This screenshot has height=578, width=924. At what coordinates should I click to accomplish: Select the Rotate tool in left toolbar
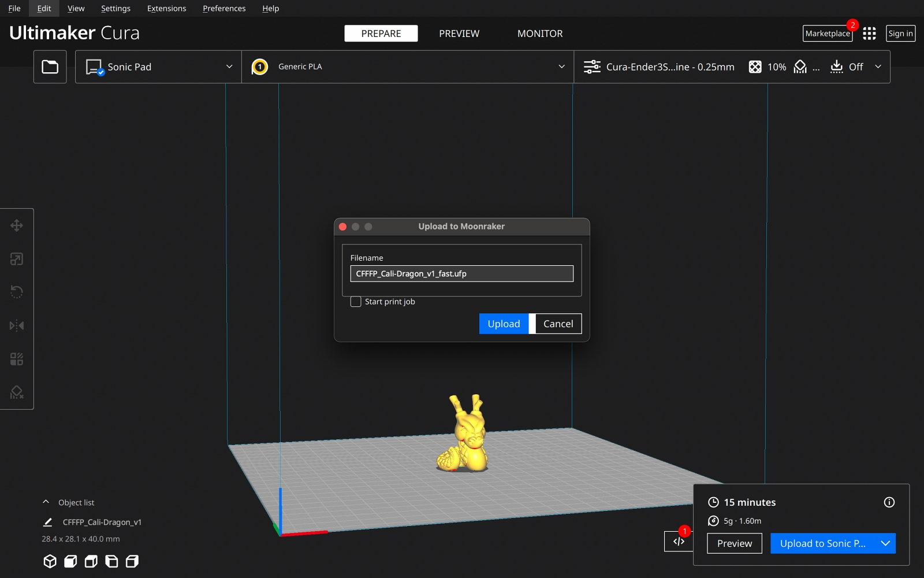pos(17,292)
